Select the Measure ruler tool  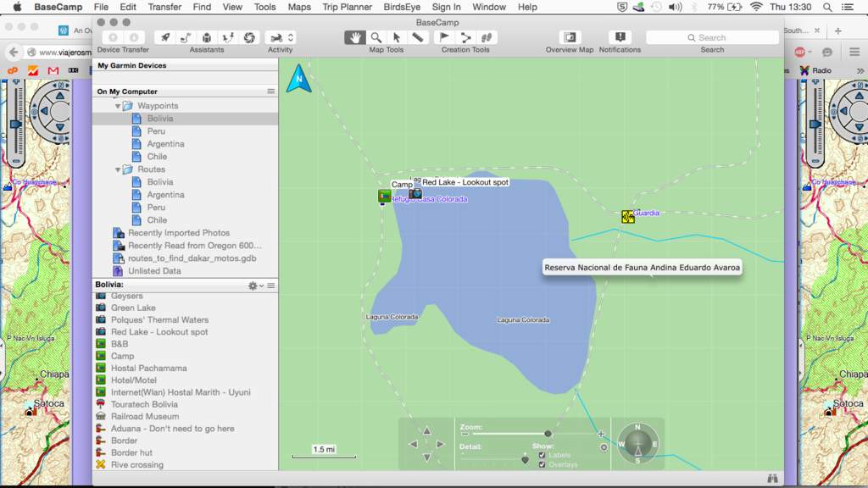[417, 37]
